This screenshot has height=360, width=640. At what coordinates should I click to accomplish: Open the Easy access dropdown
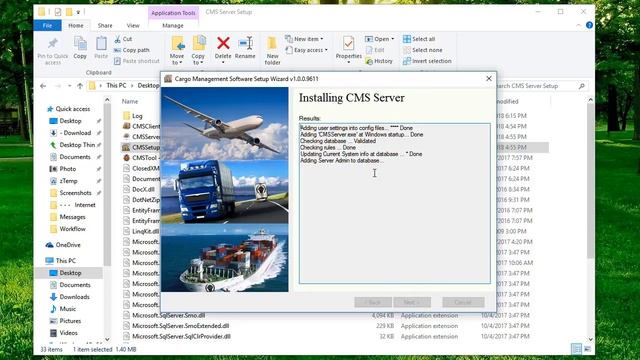[x=307, y=50]
